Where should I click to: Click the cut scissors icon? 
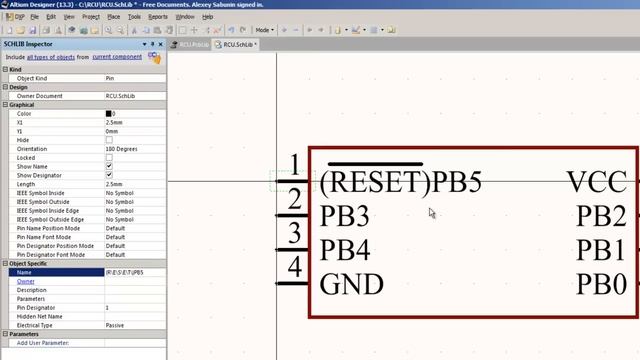tap(134, 30)
